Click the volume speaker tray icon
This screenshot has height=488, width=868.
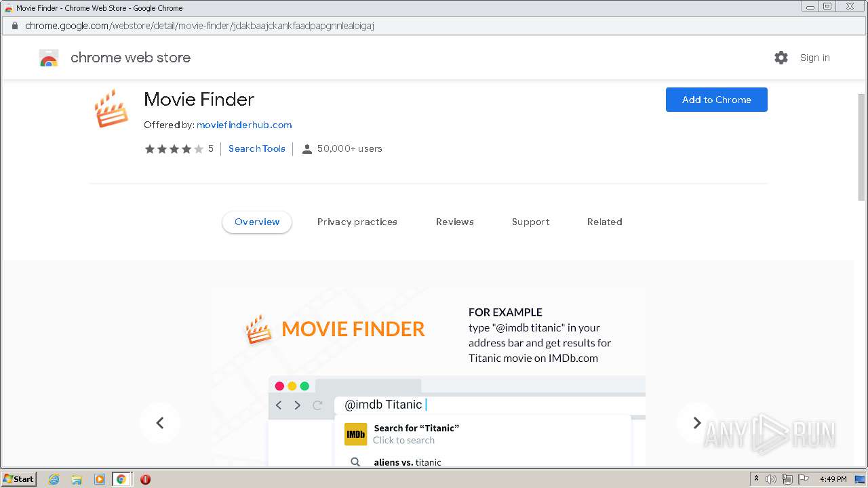coord(771,479)
